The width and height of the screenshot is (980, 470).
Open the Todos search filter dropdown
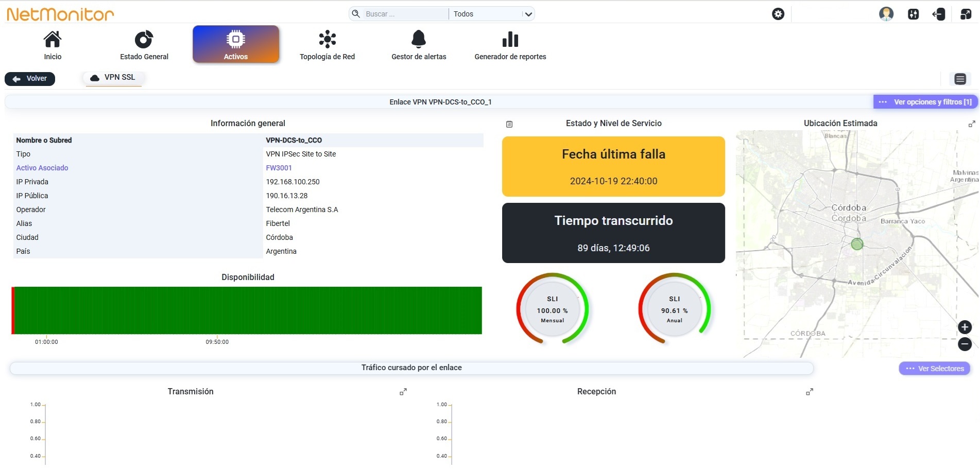click(492, 14)
